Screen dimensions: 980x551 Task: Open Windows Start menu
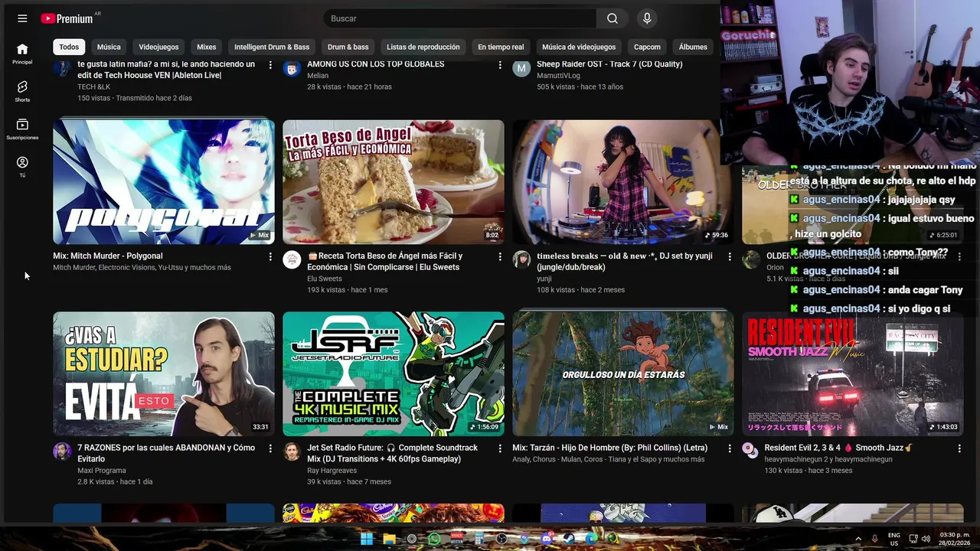pyautogui.click(x=367, y=539)
